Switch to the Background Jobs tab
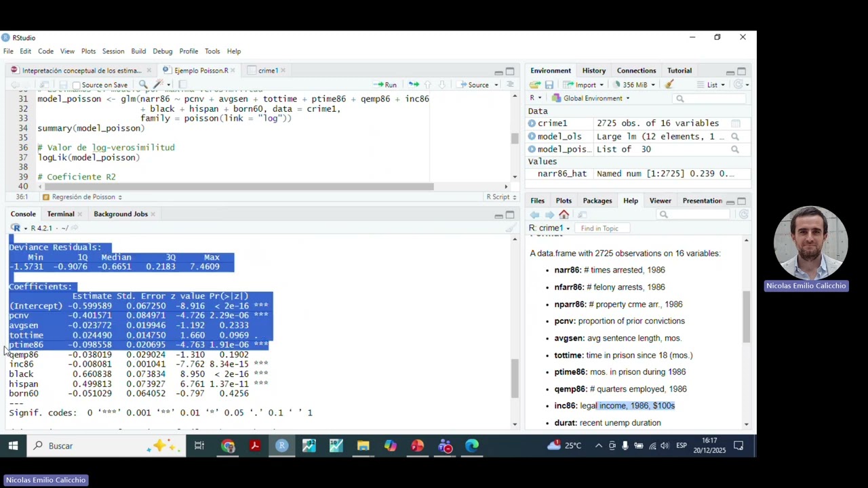Viewport: 868px width, 488px height. (x=121, y=214)
